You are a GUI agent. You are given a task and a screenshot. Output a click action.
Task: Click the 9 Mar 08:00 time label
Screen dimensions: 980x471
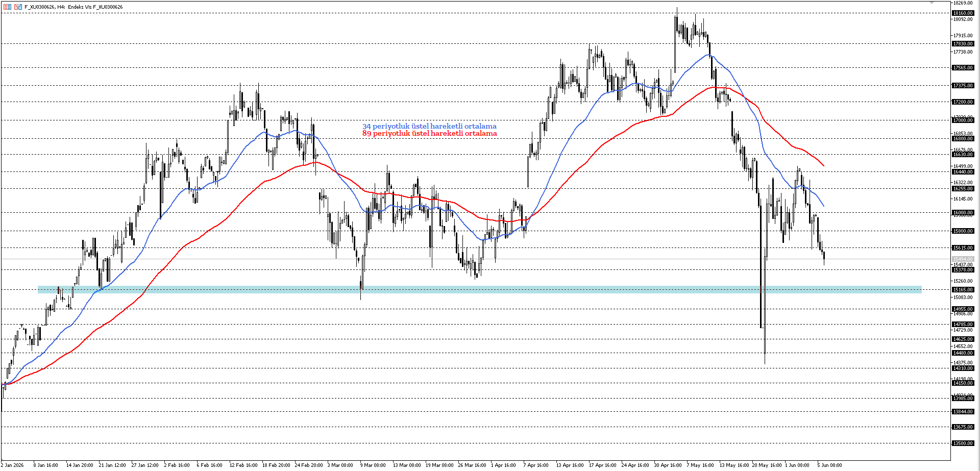[373, 465]
